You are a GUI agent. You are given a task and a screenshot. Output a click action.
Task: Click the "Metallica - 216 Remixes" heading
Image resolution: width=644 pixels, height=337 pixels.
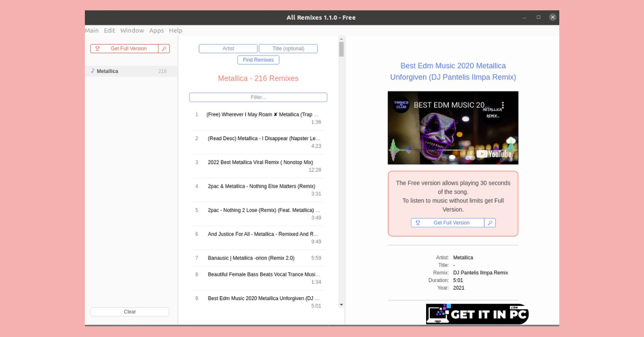(258, 78)
